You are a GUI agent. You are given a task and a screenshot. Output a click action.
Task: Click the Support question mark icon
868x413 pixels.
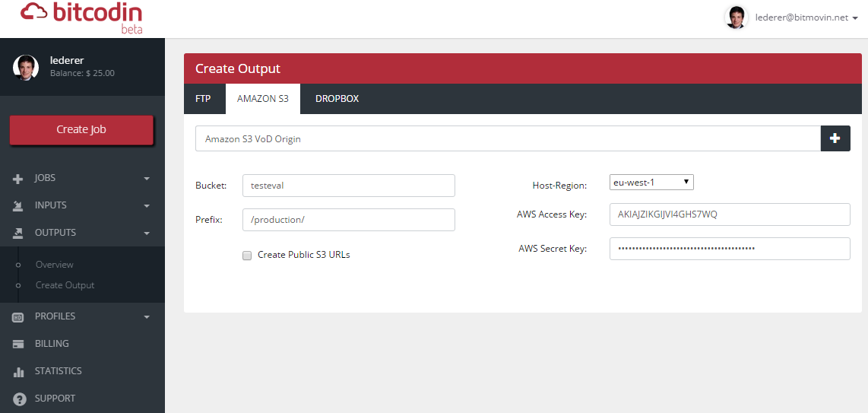(19, 399)
